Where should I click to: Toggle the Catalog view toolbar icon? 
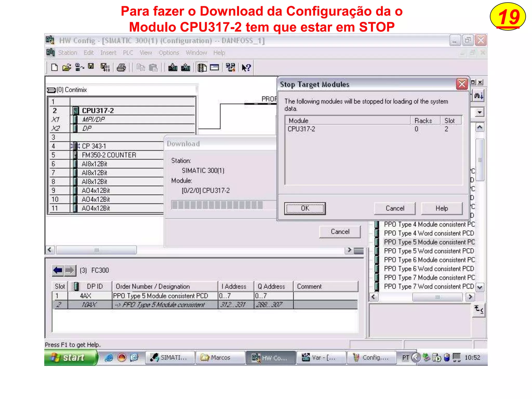tap(202, 68)
